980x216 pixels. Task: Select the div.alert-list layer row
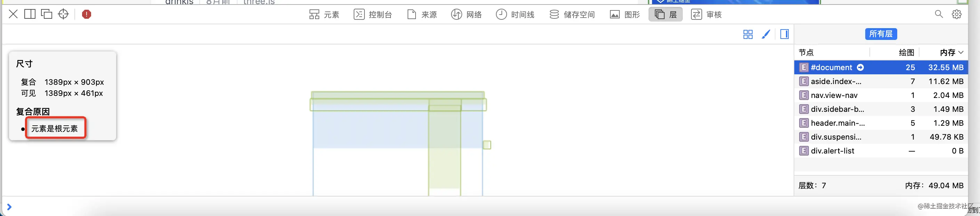click(x=881, y=151)
